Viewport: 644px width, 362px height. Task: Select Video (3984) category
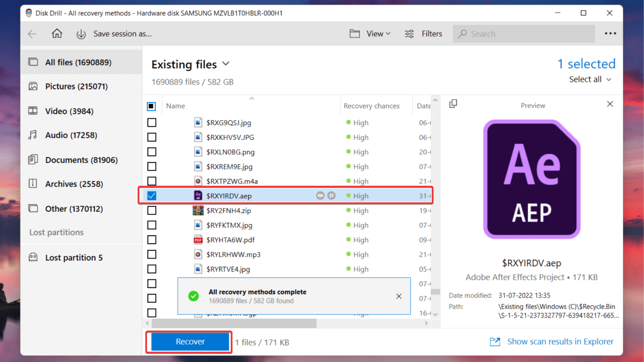point(81,111)
